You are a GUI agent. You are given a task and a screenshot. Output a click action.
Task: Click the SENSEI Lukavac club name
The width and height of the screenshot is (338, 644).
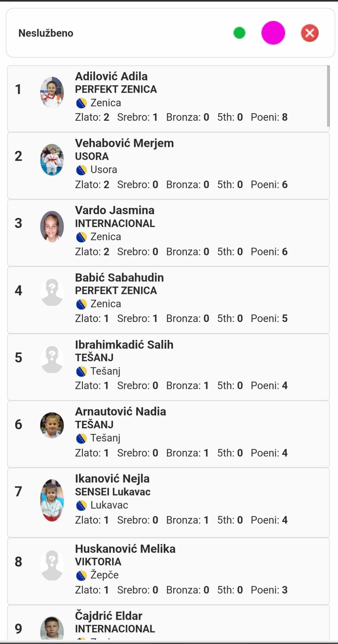pyautogui.click(x=113, y=492)
